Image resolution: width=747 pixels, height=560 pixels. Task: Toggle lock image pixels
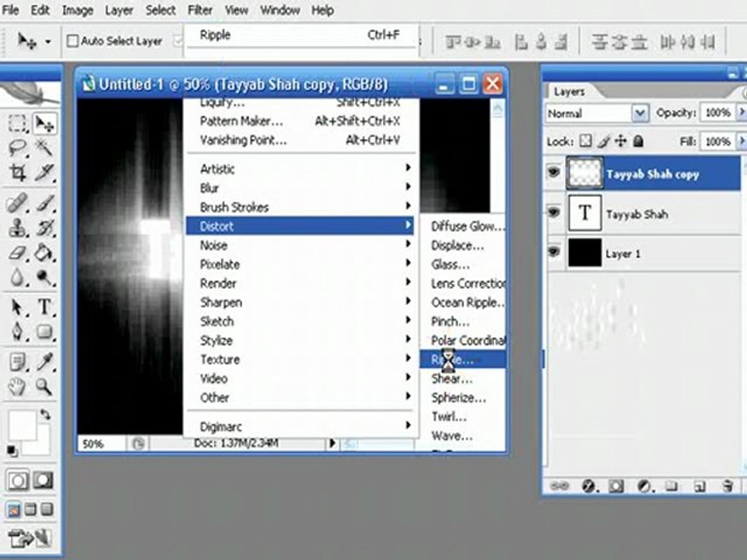604,141
